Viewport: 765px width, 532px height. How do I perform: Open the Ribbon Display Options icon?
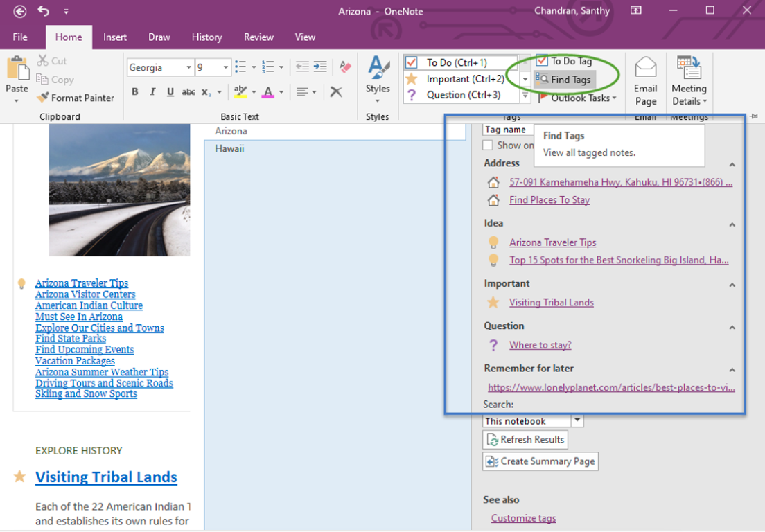pyautogui.click(x=635, y=10)
